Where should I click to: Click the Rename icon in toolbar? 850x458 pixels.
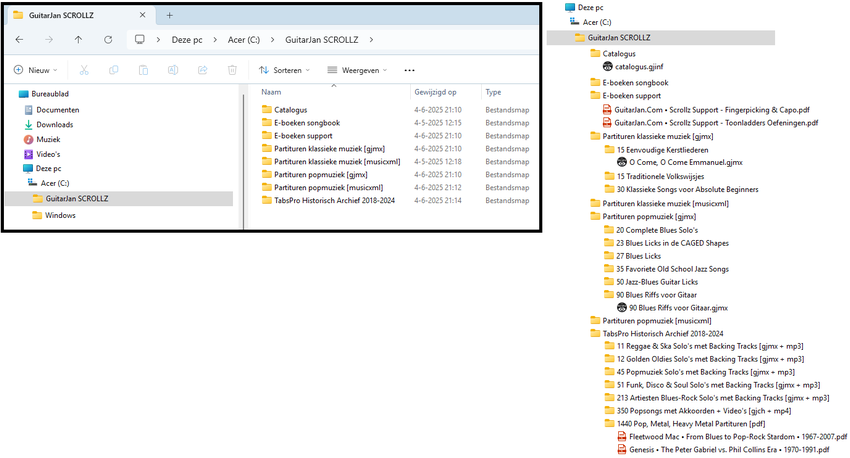click(173, 70)
